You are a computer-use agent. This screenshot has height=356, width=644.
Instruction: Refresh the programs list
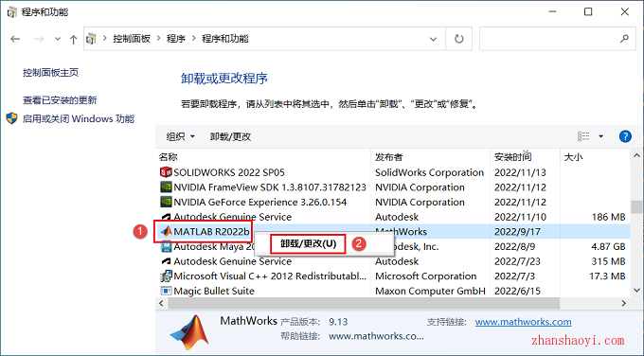[x=458, y=39]
